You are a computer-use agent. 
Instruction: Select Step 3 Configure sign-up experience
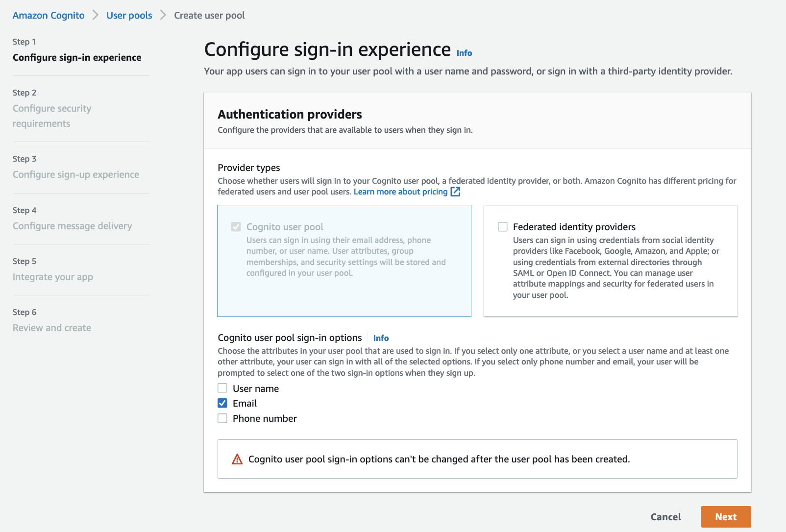[76, 174]
